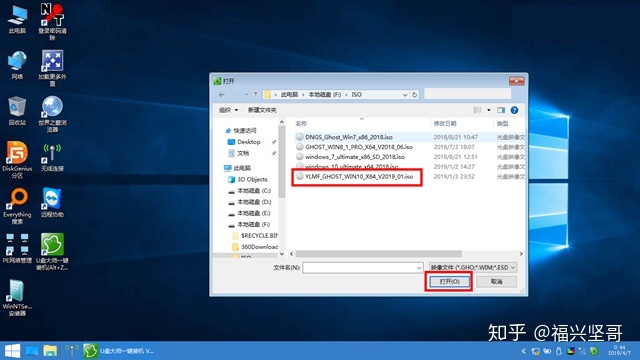Open the 映像文件 file type filter dropdown

[473, 267]
